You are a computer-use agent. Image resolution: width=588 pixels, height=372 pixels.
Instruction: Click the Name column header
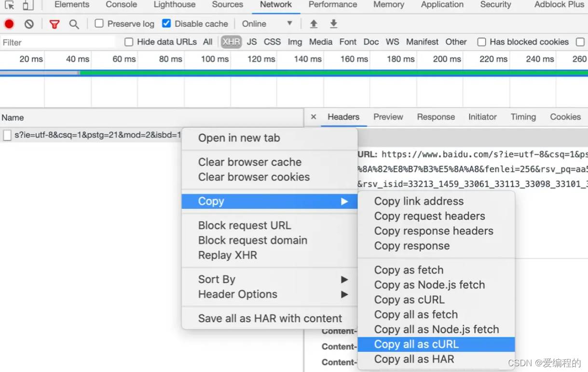(x=151, y=118)
